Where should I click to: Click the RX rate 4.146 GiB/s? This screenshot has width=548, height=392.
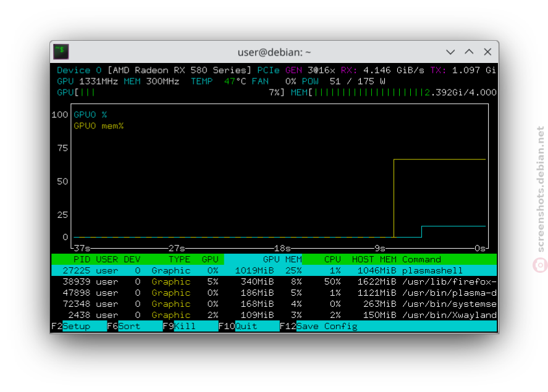pos(394,70)
